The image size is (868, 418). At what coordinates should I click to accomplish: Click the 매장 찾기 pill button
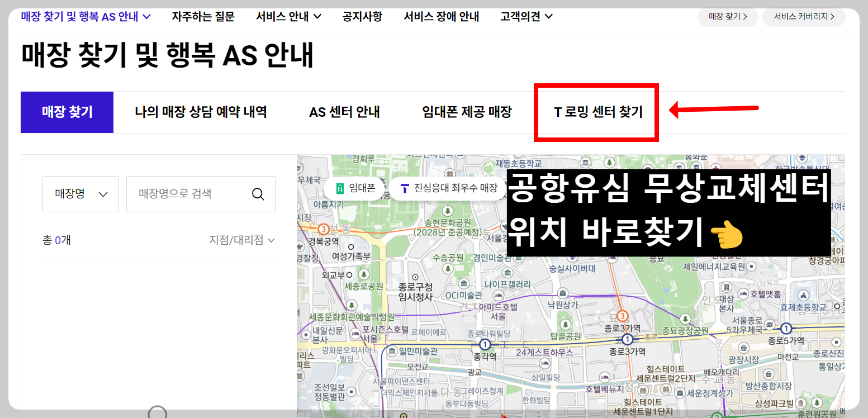pos(728,17)
